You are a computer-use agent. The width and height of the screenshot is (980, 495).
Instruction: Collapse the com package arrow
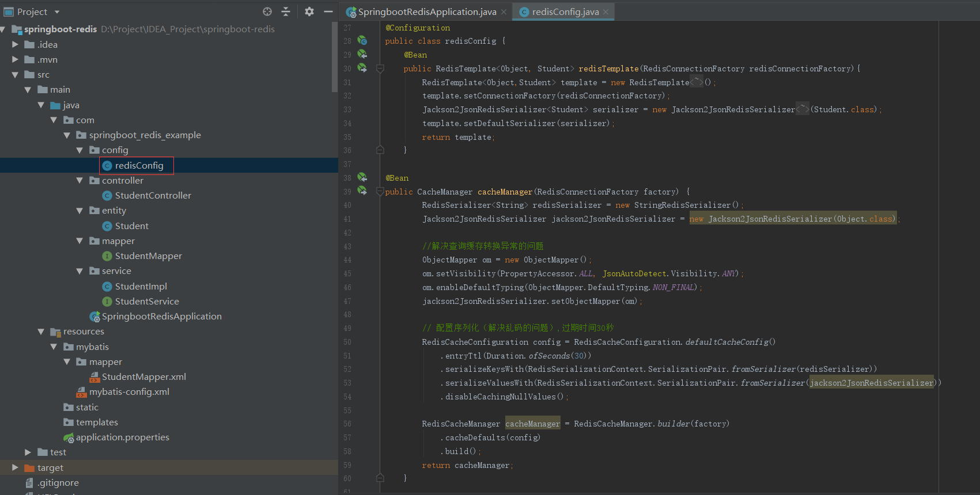(x=54, y=120)
